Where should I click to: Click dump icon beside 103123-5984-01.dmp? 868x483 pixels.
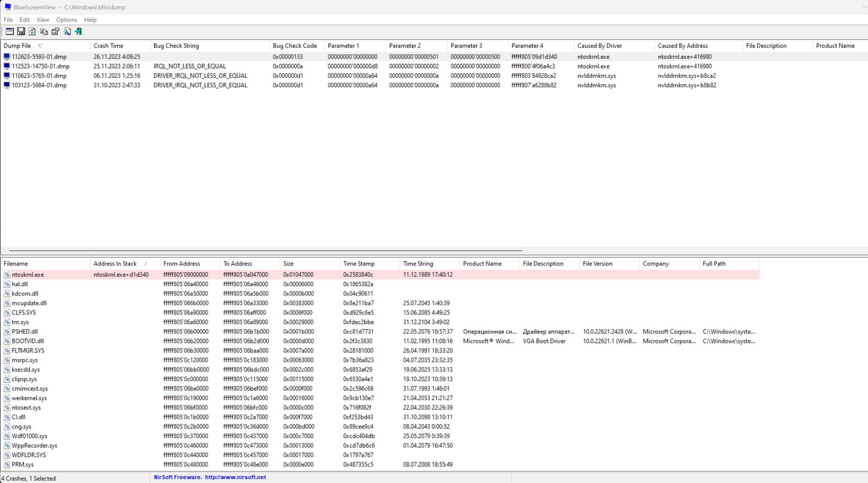(7, 85)
